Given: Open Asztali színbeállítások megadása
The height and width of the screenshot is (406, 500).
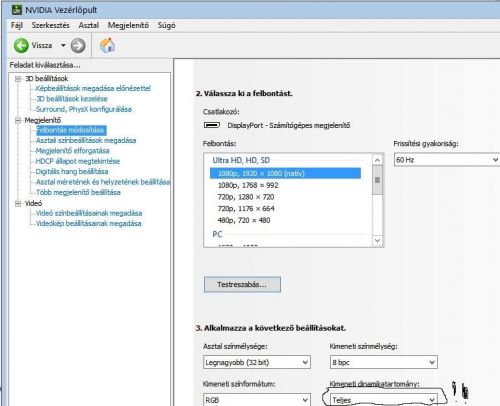Looking at the screenshot, I should pyautogui.click(x=86, y=140).
